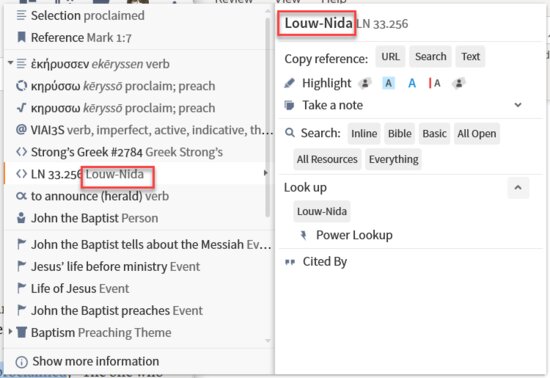Click the context menu list scrollbar
550x378 pixels.
268,116
